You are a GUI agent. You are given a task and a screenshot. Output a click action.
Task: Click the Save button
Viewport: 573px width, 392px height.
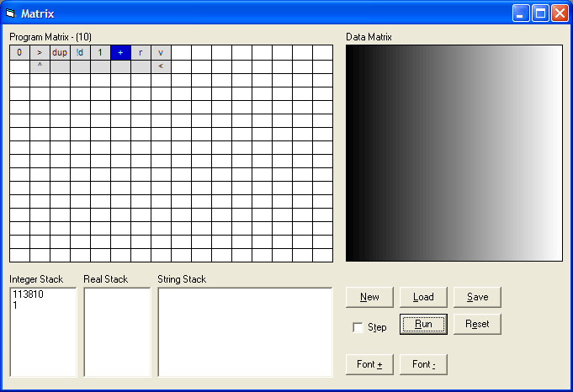(x=477, y=297)
